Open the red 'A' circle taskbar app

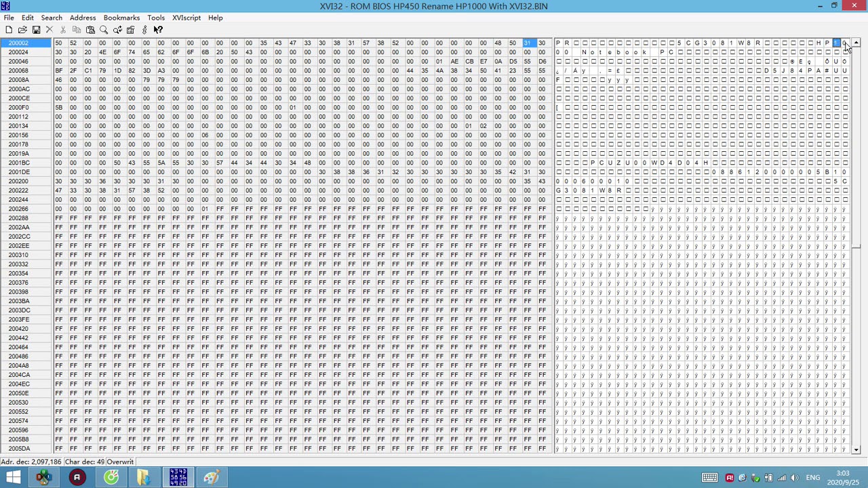(x=77, y=478)
